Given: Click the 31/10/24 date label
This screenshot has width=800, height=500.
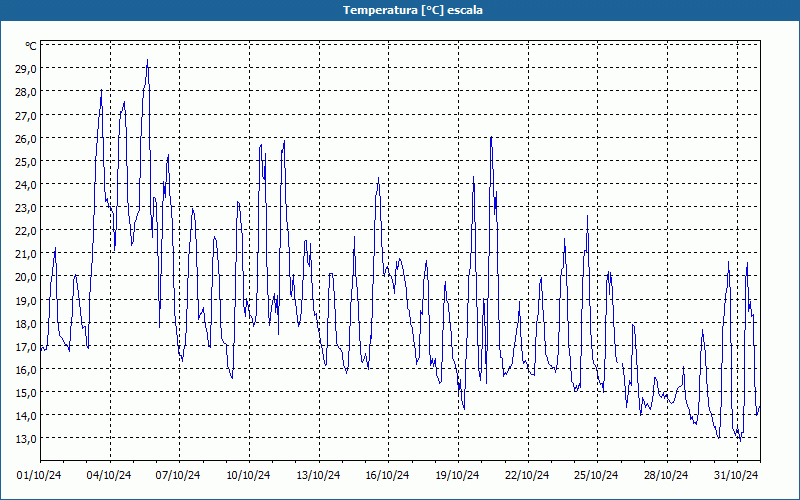Looking at the screenshot, I should pos(736,475).
